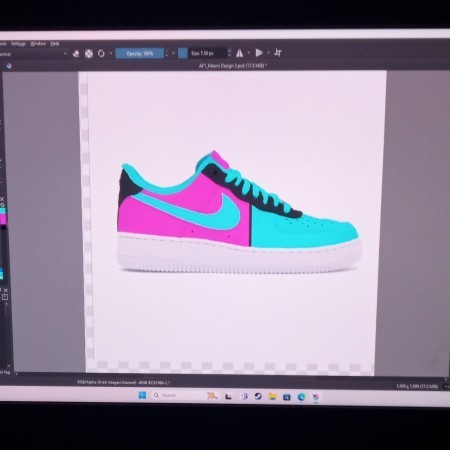Open the dropdown arrow after the Opacity slider
Viewport: 450px width, 450px height.
pyautogui.click(x=173, y=53)
